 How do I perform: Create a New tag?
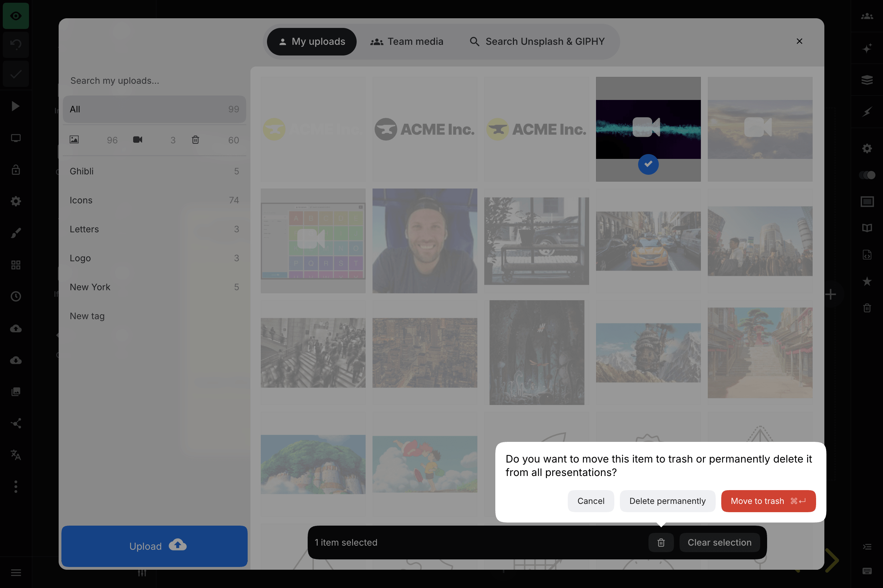click(x=154, y=316)
